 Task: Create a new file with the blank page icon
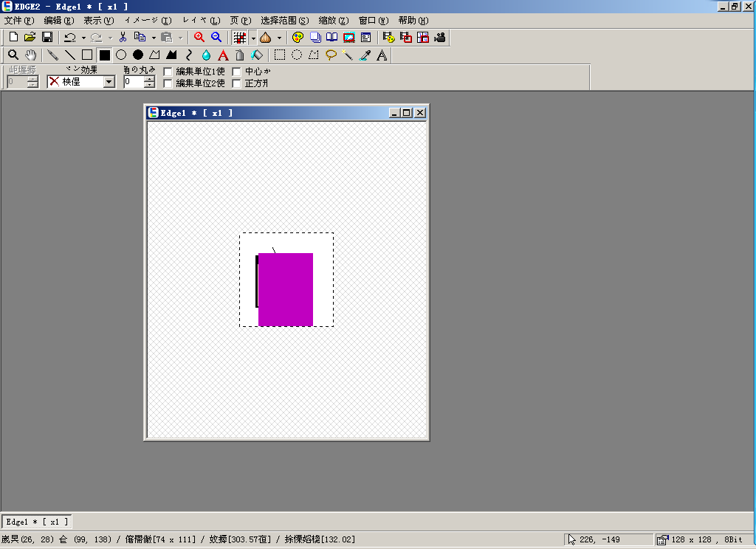pos(13,37)
